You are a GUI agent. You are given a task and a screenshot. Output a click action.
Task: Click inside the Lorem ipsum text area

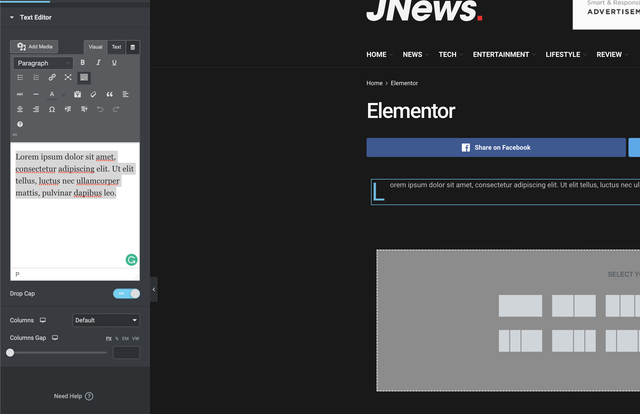point(75,205)
